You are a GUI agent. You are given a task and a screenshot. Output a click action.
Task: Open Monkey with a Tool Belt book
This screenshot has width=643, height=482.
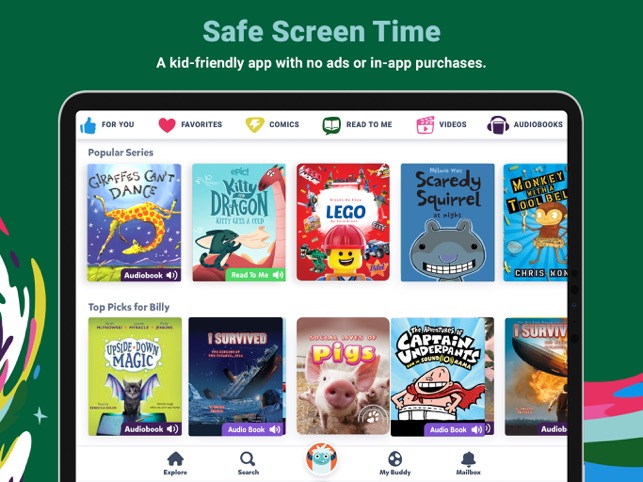coord(535,223)
